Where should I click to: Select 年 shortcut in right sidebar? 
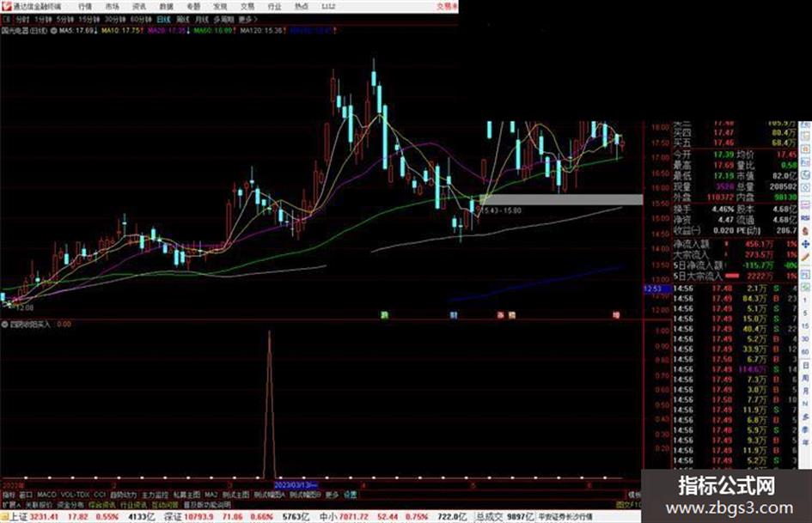(x=805, y=443)
